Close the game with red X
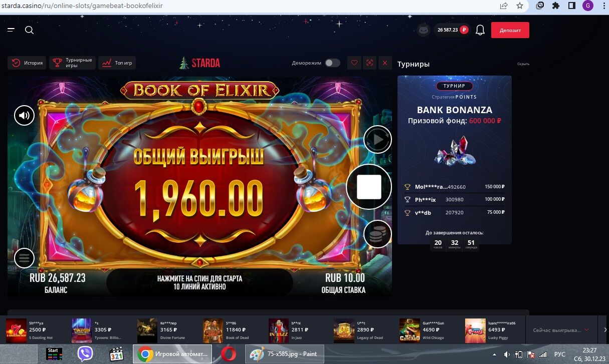This screenshot has height=364, width=609. [385, 63]
